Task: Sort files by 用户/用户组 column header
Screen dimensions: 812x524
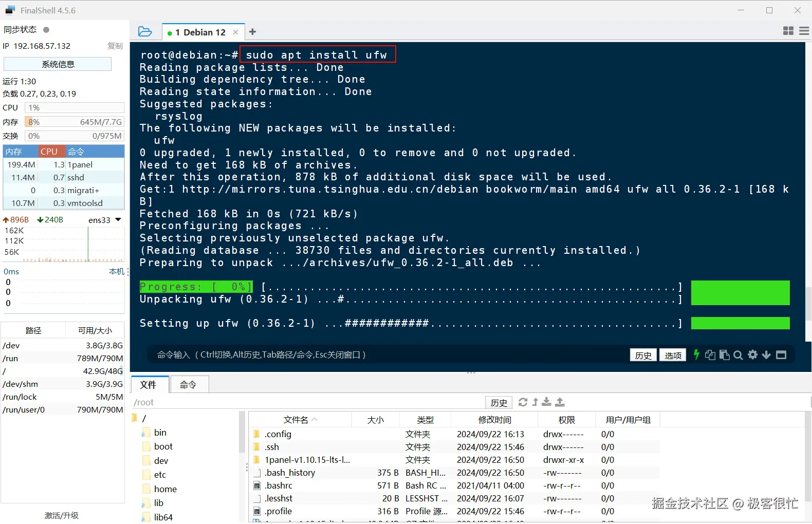Action: tap(628, 420)
